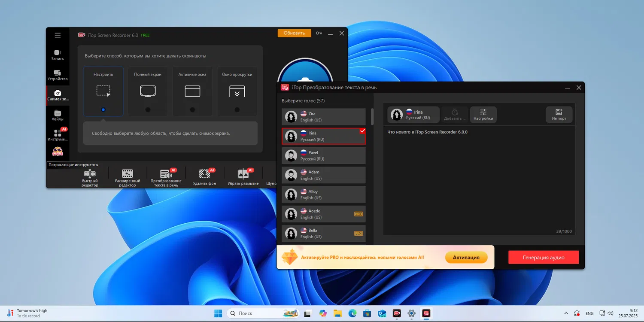Click the Быстрый редактор tool icon
Viewport: 644px width, 322px height.
[x=90, y=174]
